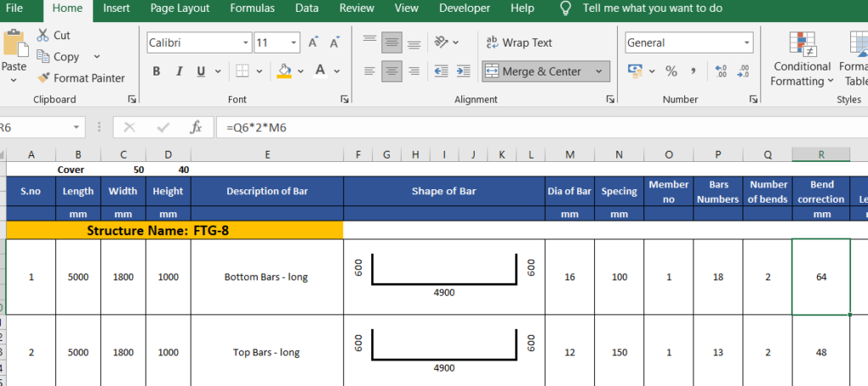Cancel formula entry with X icon
The height and width of the screenshot is (386, 868).
(x=130, y=127)
